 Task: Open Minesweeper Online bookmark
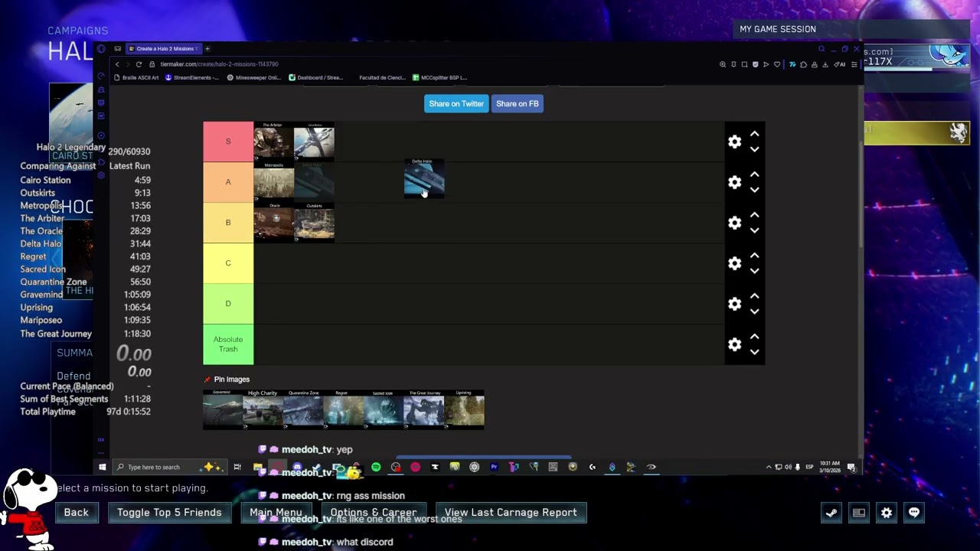pyautogui.click(x=254, y=77)
